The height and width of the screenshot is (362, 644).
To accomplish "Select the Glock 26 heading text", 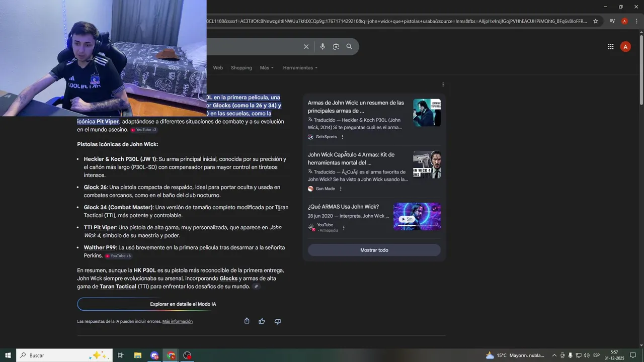I will 95,187.
